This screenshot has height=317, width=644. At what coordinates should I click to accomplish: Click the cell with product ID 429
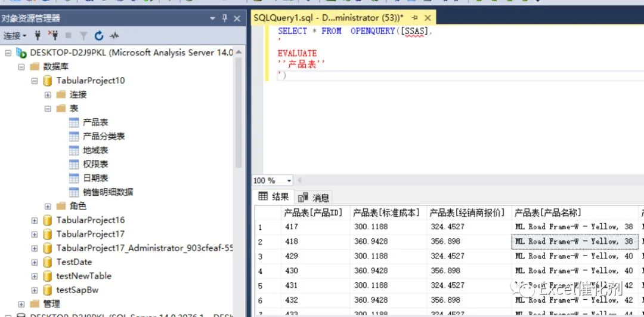click(315, 256)
